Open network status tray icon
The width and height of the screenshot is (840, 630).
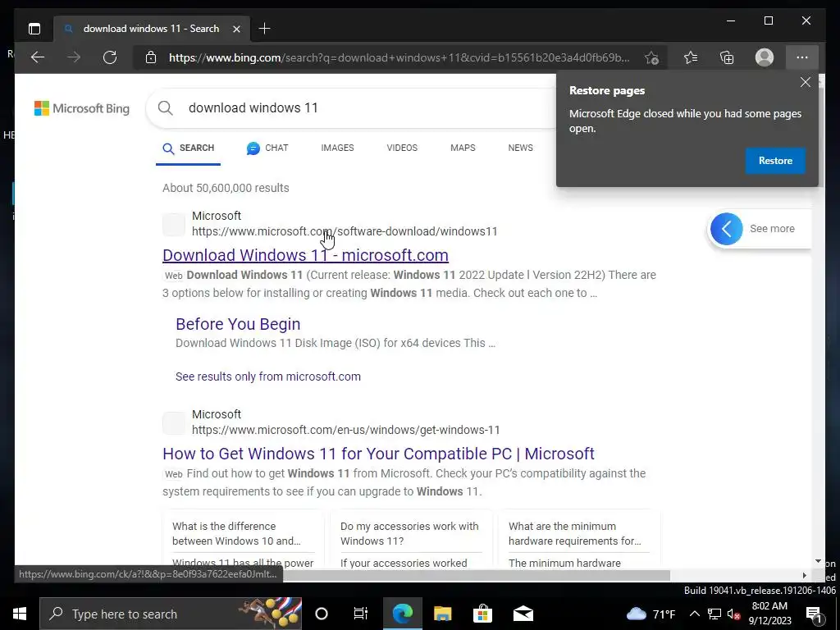click(x=714, y=614)
